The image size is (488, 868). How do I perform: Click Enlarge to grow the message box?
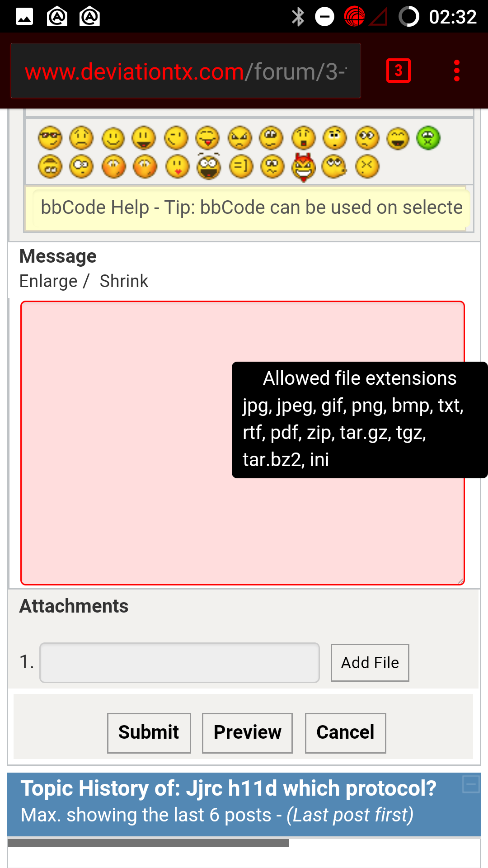(48, 281)
